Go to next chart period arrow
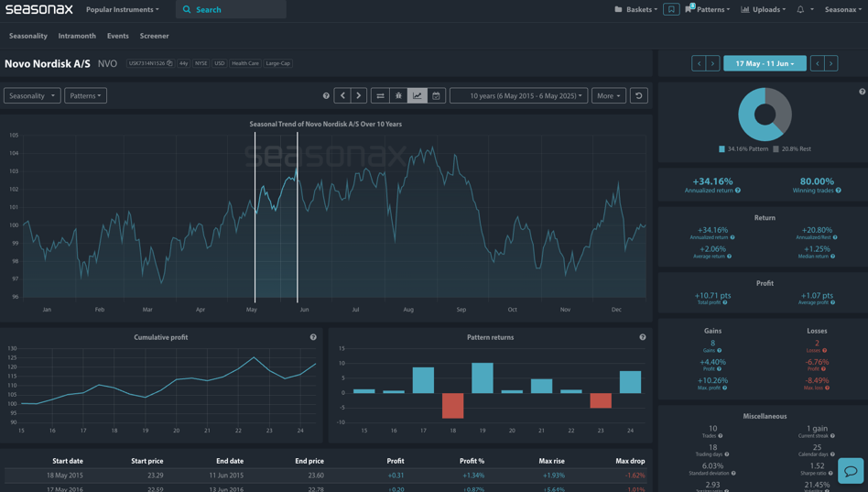Viewport: 868px width, 492px height. click(358, 96)
